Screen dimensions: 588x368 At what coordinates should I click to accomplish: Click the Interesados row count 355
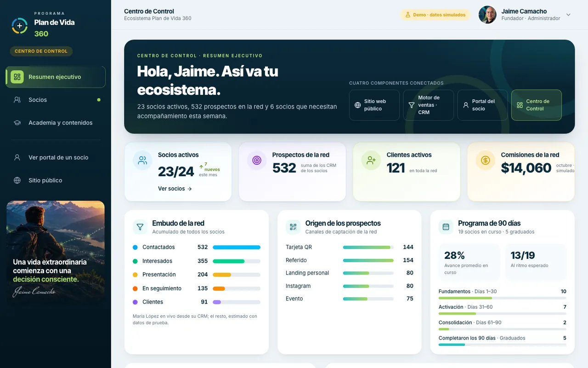pos(203,261)
